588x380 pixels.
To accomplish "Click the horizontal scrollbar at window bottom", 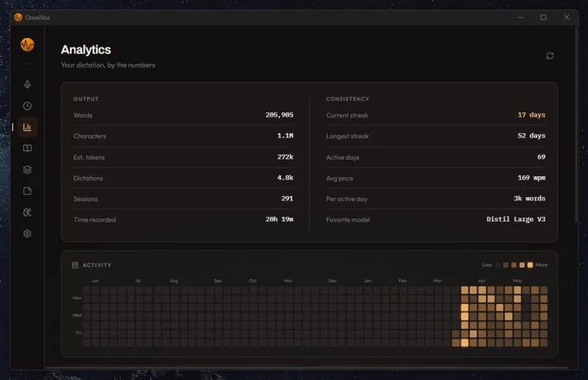I will point(307,368).
